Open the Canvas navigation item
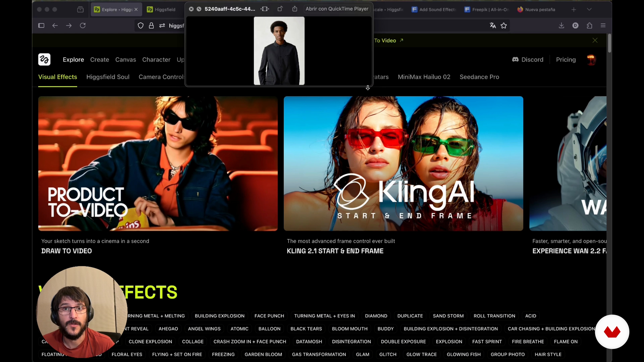 click(x=125, y=60)
